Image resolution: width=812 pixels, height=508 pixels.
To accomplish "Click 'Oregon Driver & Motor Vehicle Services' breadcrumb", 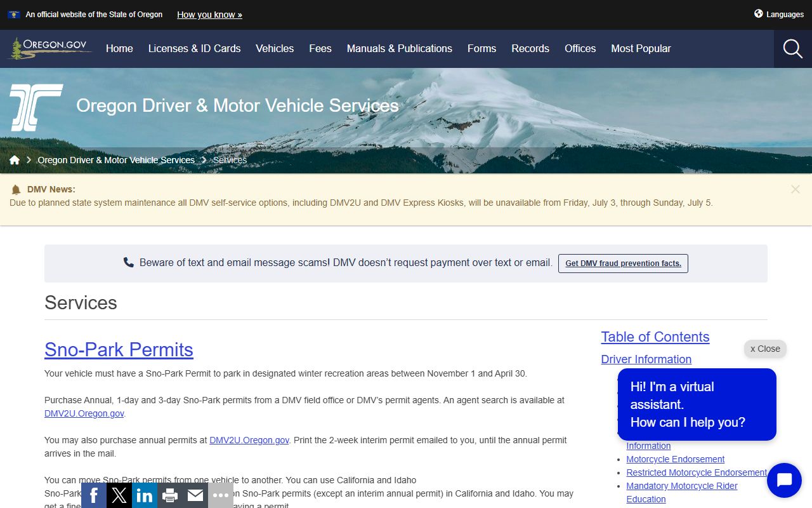I will click(116, 160).
